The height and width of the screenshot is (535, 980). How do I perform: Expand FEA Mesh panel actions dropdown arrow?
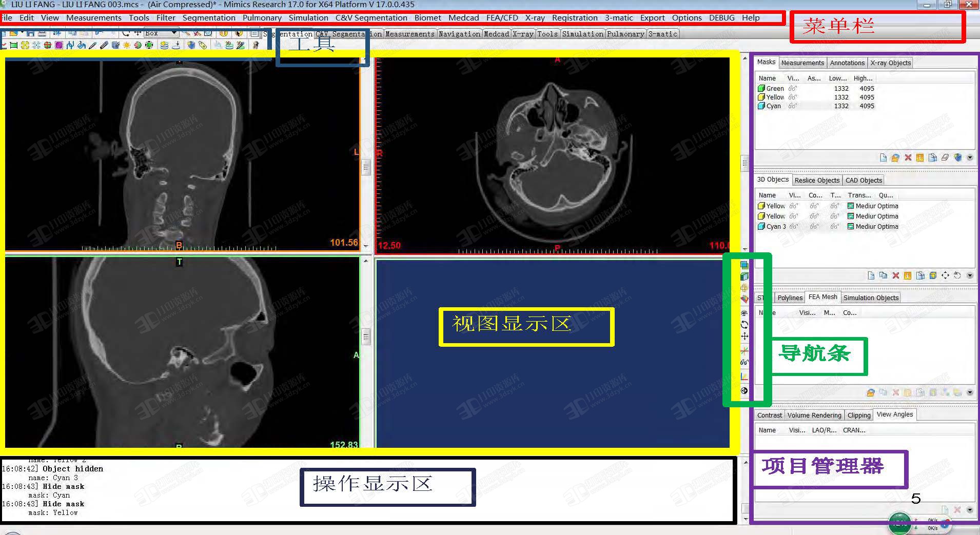click(970, 392)
